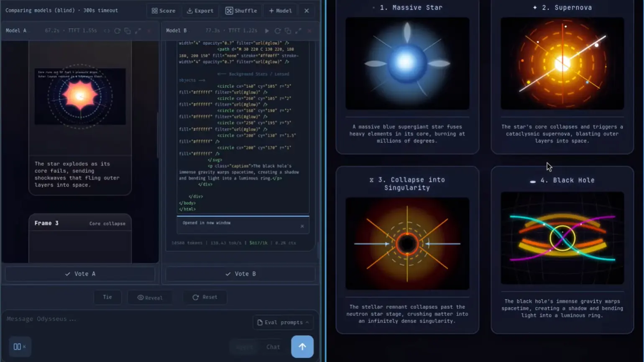Screen dimensions: 644x362
Task: Click the Massive Star description paragraph
Action: (x=407, y=134)
